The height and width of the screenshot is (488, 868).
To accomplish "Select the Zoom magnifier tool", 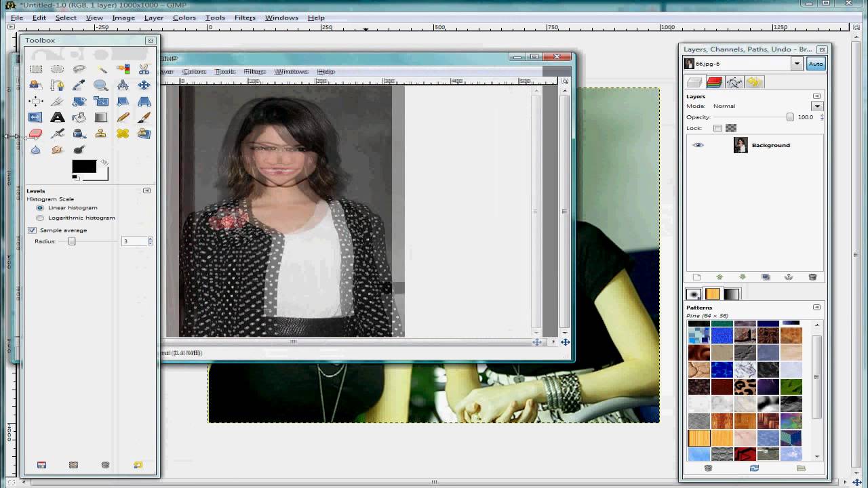I will click(x=101, y=85).
